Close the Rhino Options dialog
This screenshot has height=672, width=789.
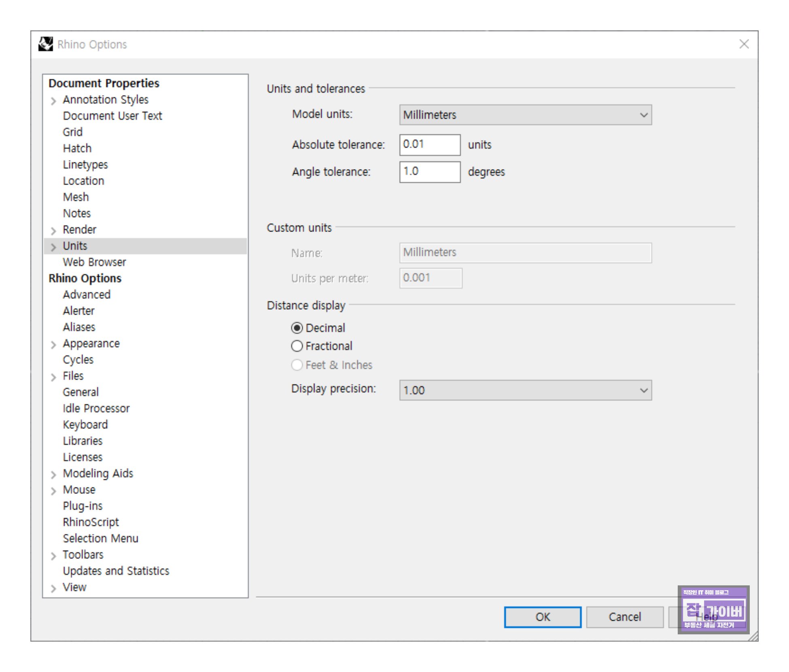(x=744, y=44)
